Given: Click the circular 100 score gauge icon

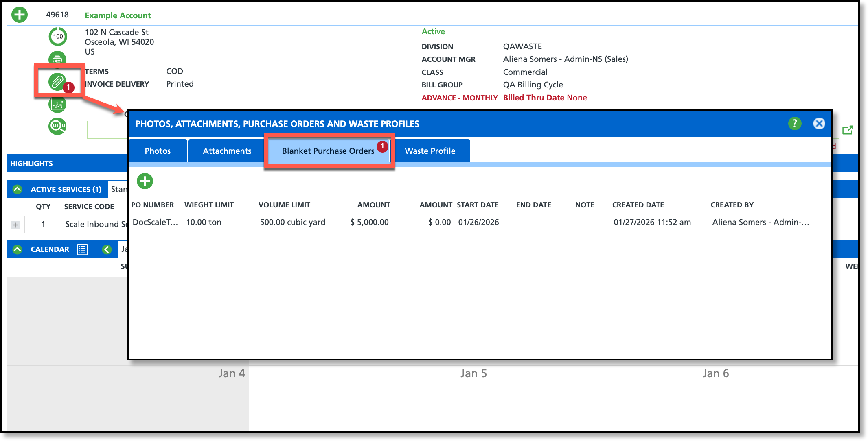Looking at the screenshot, I should tap(58, 37).
